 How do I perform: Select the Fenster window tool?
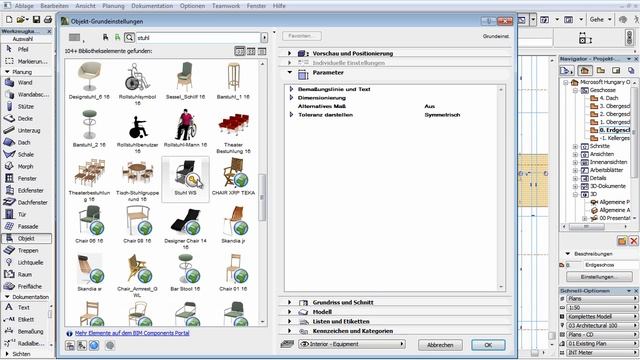(x=26, y=178)
